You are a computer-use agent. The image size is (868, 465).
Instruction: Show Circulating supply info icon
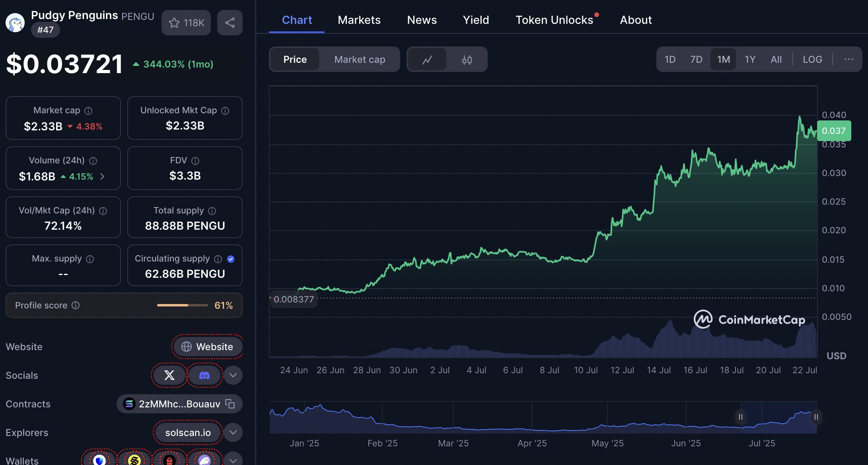point(218,259)
